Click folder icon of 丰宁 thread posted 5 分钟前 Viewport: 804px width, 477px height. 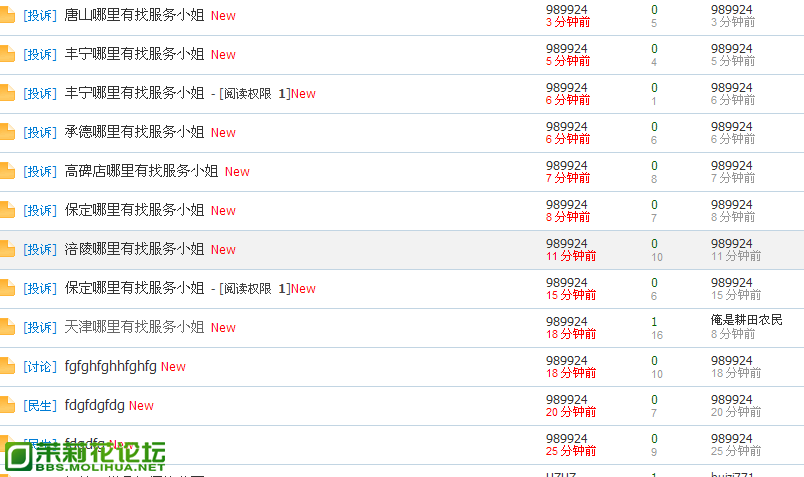pyautogui.click(x=7, y=54)
